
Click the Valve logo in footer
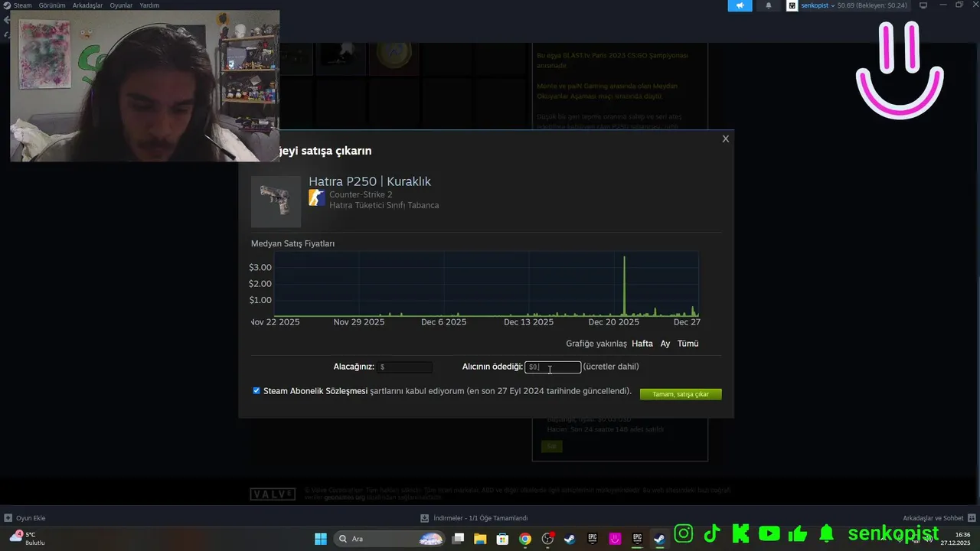point(273,494)
